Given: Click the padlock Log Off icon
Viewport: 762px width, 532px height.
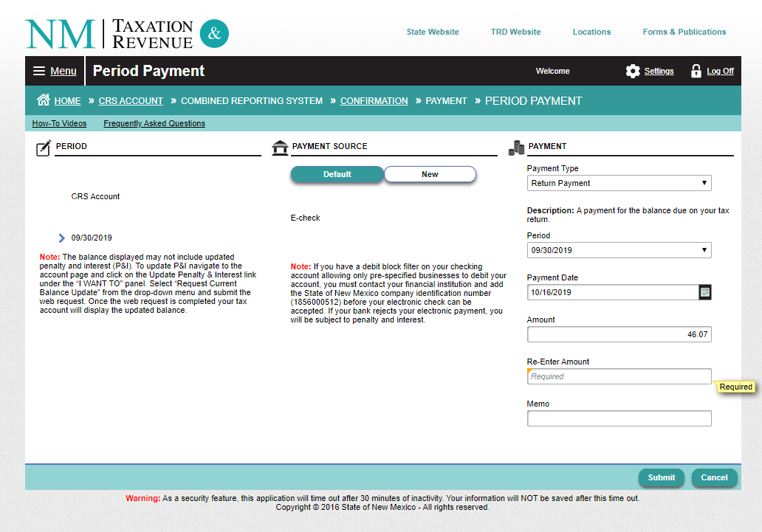Looking at the screenshot, I should coord(696,71).
